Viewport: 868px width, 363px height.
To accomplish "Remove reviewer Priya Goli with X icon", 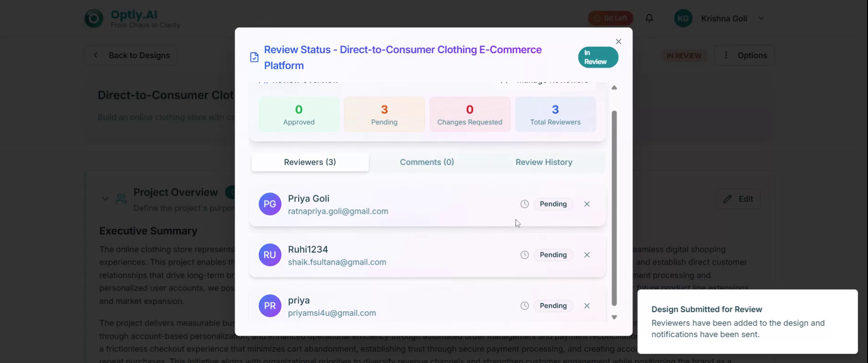I will (x=587, y=204).
